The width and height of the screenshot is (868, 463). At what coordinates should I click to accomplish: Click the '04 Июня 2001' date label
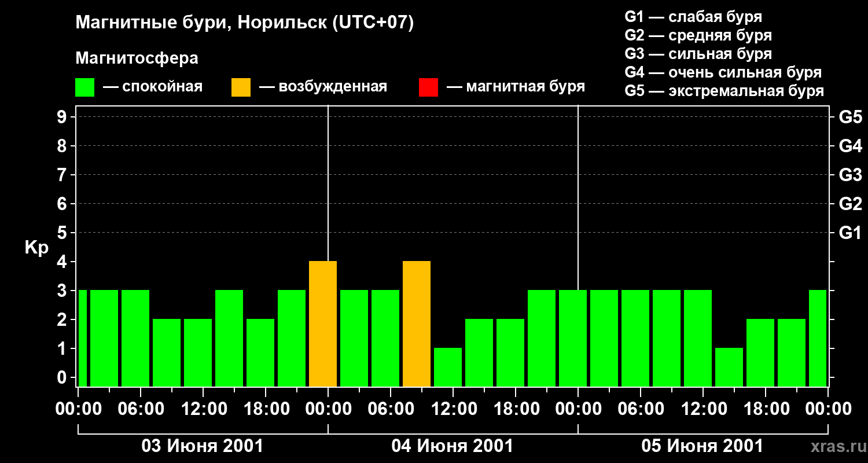[453, 446]
